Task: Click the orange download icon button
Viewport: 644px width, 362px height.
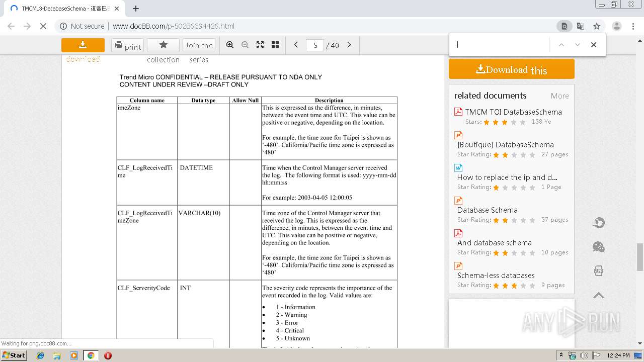Action: [83, 45]
